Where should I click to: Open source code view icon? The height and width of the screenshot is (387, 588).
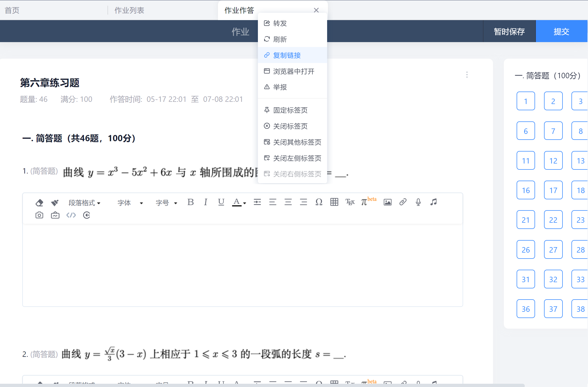[x=71, y=215]
